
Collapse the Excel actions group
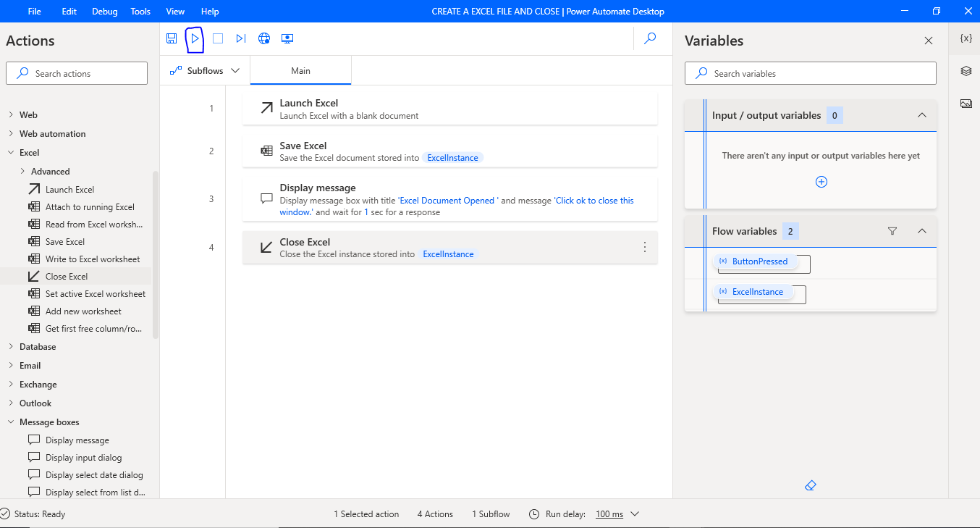[11, 153]
